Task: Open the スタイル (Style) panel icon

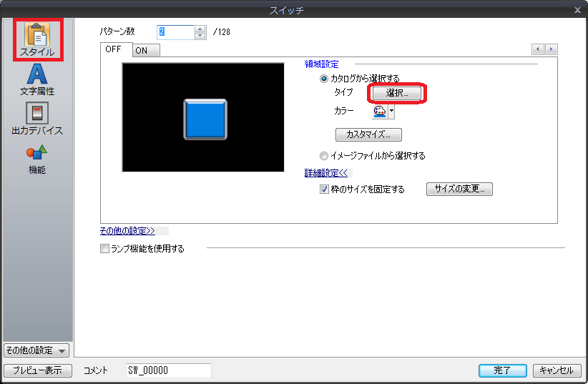Action: pyautogui.click(x=36, y=39)
